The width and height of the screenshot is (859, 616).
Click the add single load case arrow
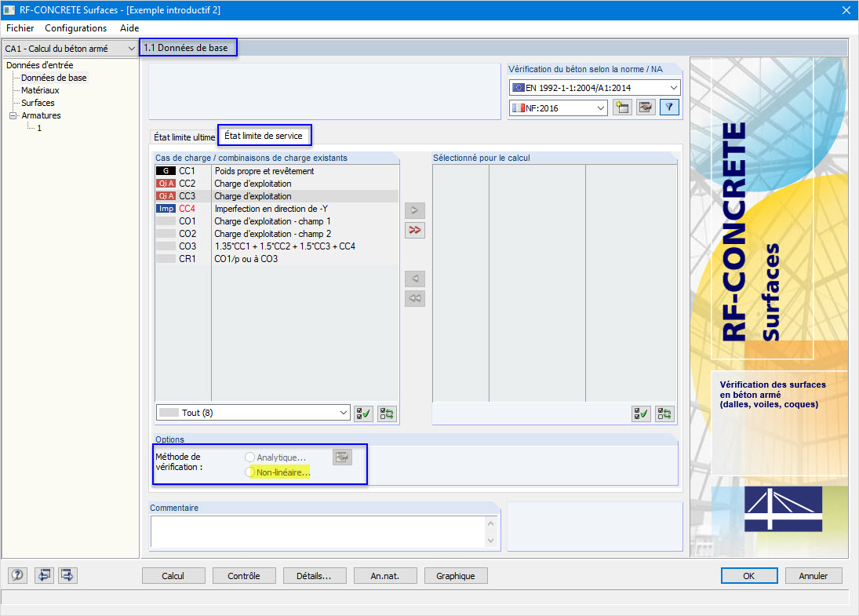click(415, 210)
